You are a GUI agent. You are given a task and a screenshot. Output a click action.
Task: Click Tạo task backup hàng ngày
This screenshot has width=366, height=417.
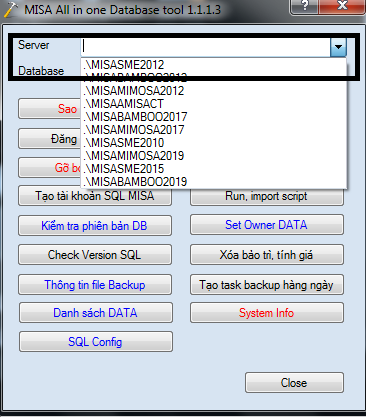267,285
